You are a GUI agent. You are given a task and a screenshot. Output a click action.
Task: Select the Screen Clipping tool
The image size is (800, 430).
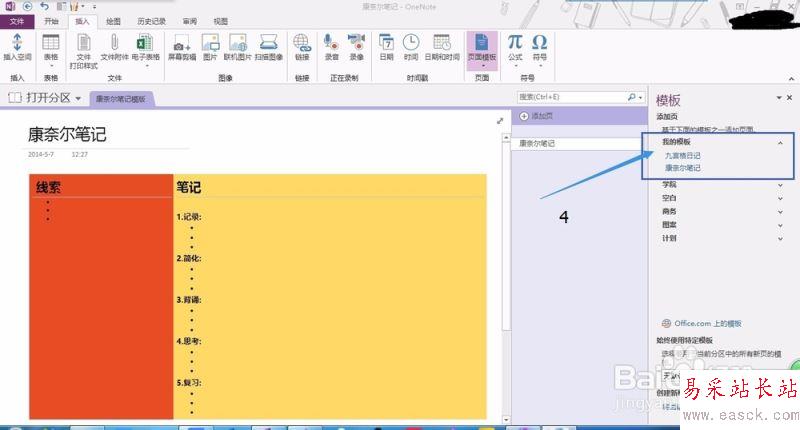(x=182, y=48)
